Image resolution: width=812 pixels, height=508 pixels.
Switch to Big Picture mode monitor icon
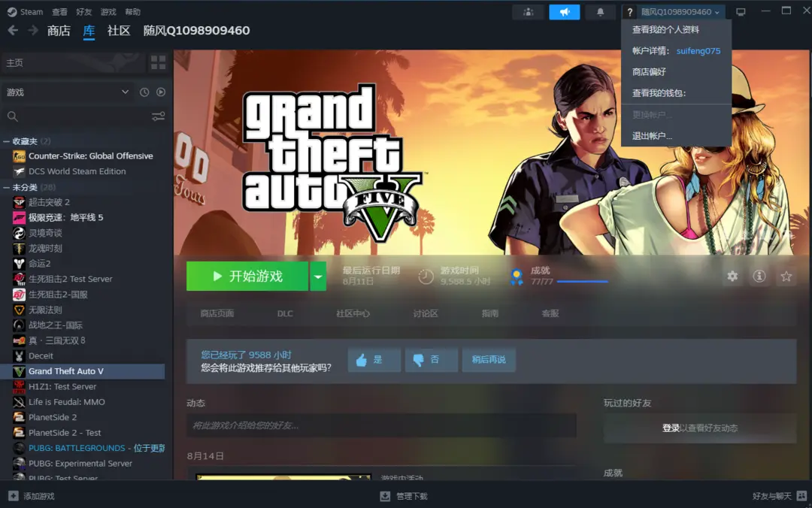741,12
